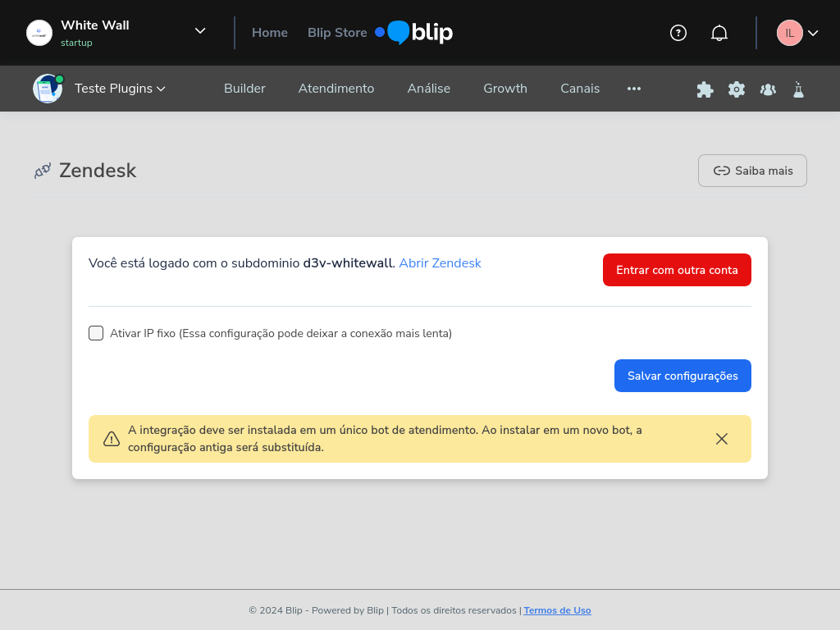The width and height of the screenshot is (840, 630).
Task: Enable the Ativar IP fixo checkbox
Action: (x=96, y=333)
